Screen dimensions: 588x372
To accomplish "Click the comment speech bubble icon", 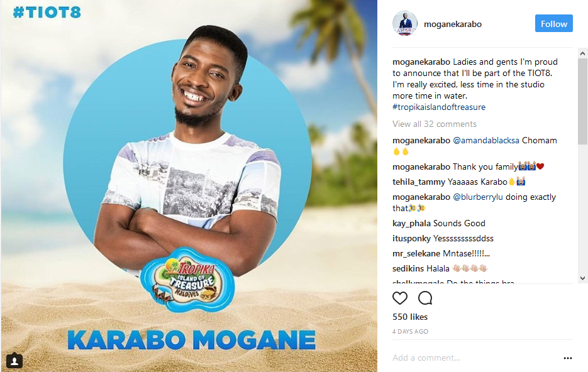I will (x=425, y=298).
